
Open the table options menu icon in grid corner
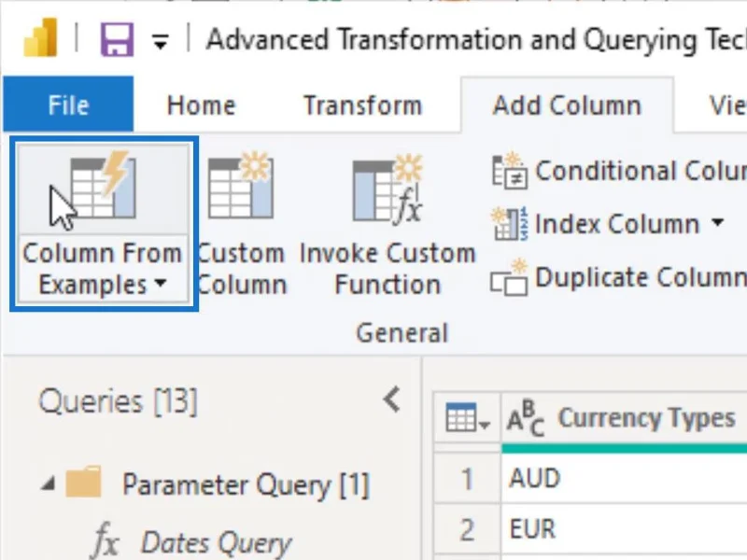[x=467, y=418]
